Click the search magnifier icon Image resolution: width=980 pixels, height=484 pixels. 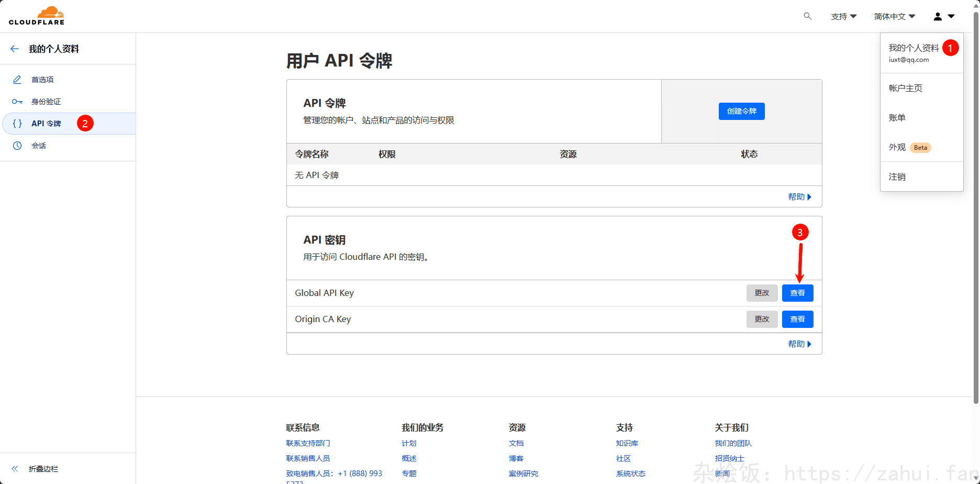[808, 16]
